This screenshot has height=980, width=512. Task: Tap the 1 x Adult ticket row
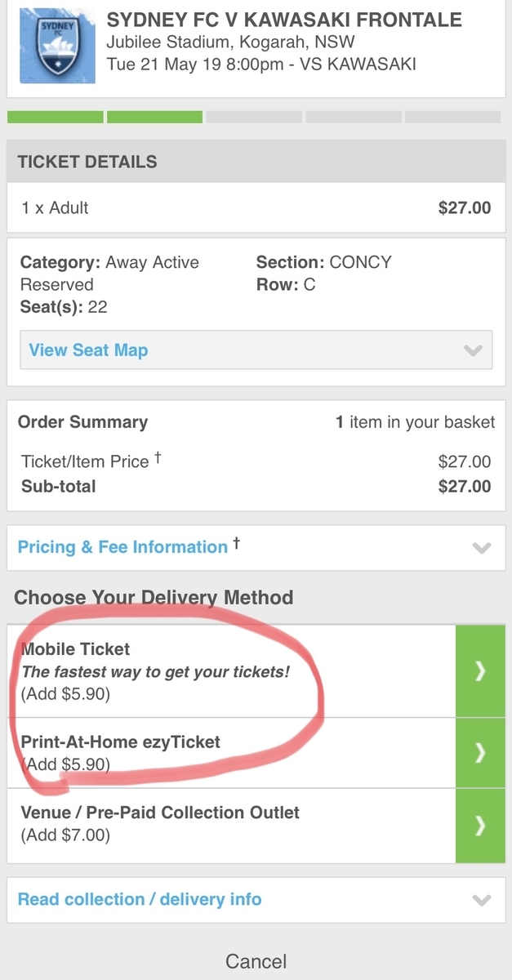click(256, 207)
